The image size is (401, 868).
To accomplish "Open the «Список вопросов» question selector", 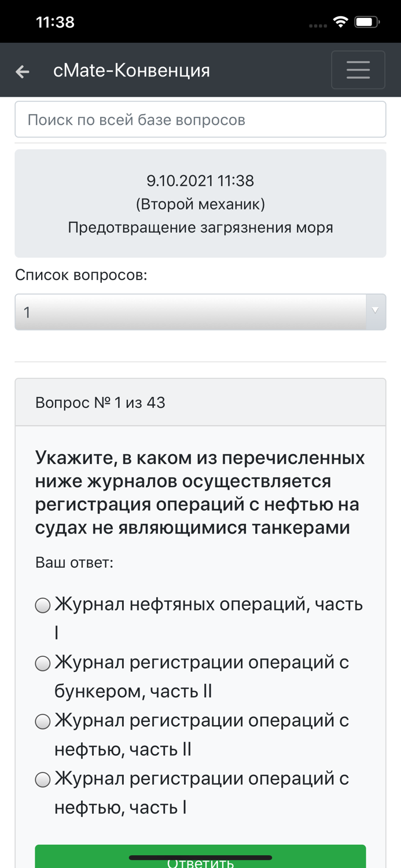I will click(x=174, y=312).
